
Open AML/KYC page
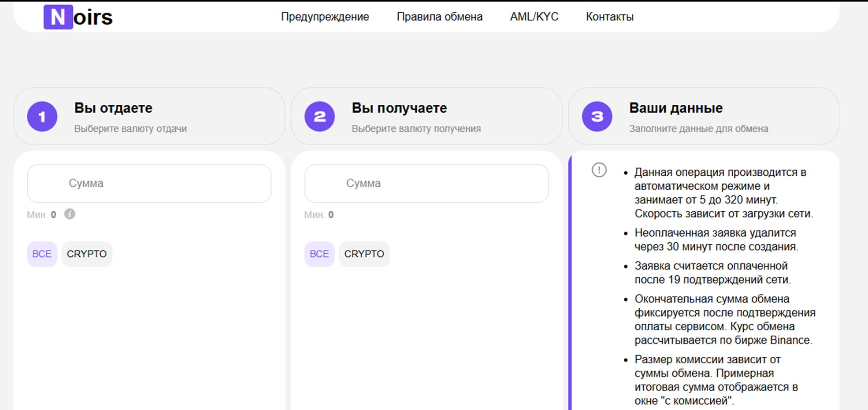tap(534, 17)
